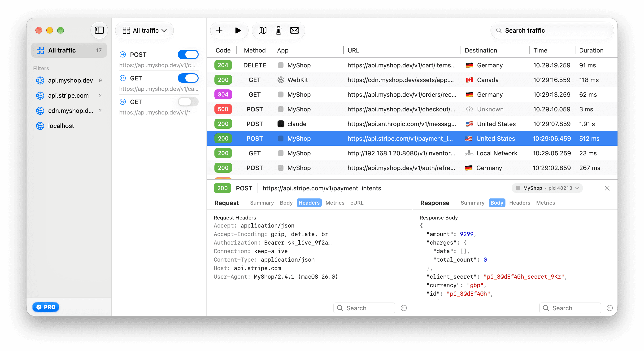Open the Response Summary tab
Viewport: 644px width, 351px height.
(472, 203)
